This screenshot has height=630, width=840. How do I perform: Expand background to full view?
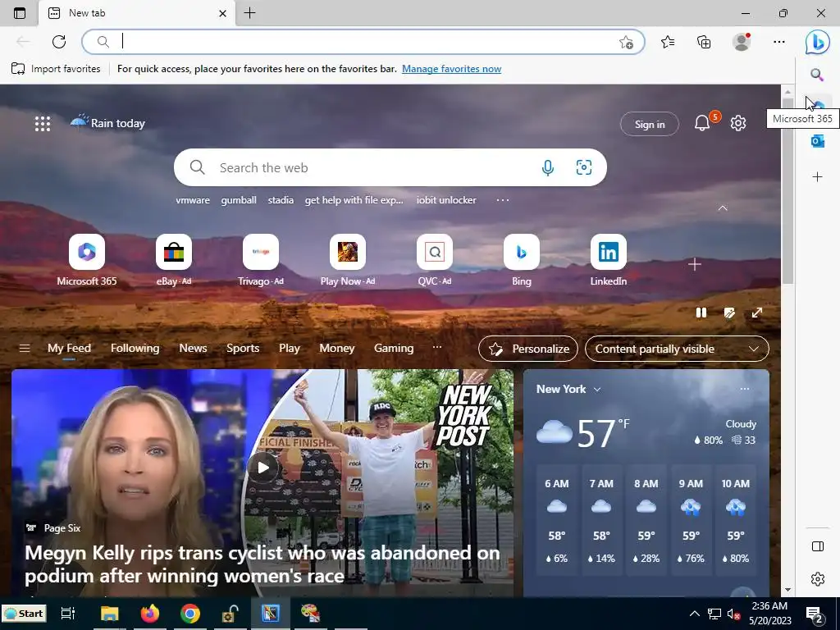pyautogui.click(x=757, y=313)
